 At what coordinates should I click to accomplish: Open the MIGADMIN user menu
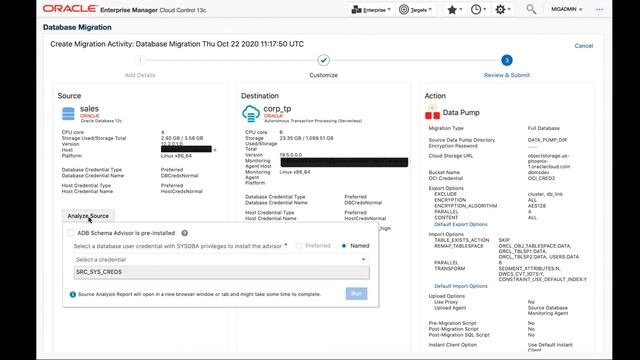pyautogui.click(x=567, y=9)
